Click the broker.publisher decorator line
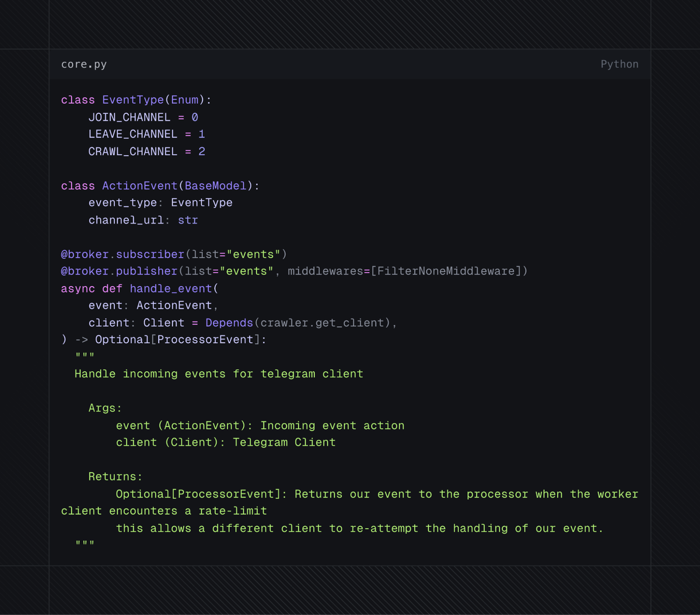 pyautogui.click(x=119, y=271)
